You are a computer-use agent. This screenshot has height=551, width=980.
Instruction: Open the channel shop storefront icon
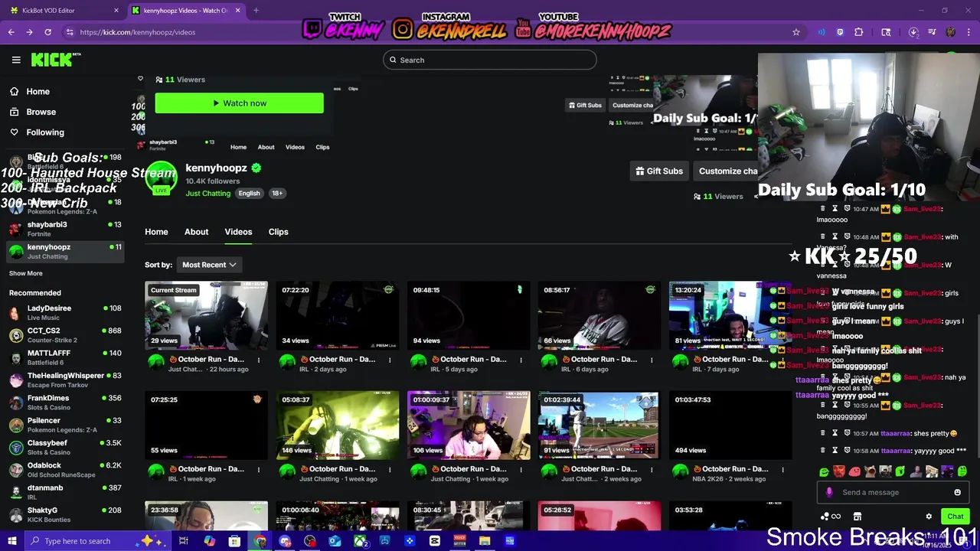857,517
